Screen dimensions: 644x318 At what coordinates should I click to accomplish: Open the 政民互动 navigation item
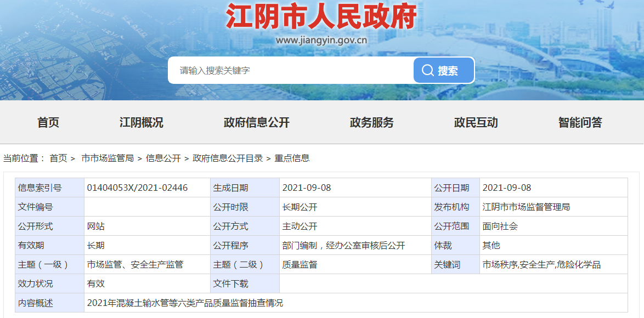[x=476, y=122]
